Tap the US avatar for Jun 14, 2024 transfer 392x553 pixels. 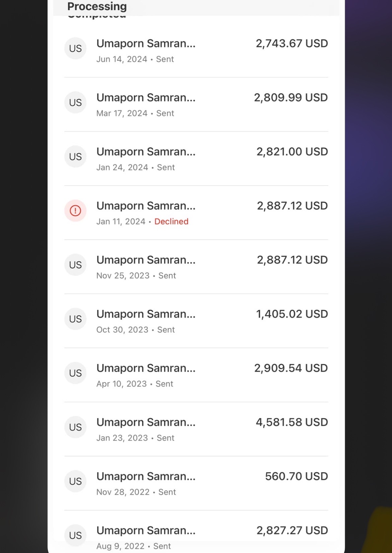75,48
